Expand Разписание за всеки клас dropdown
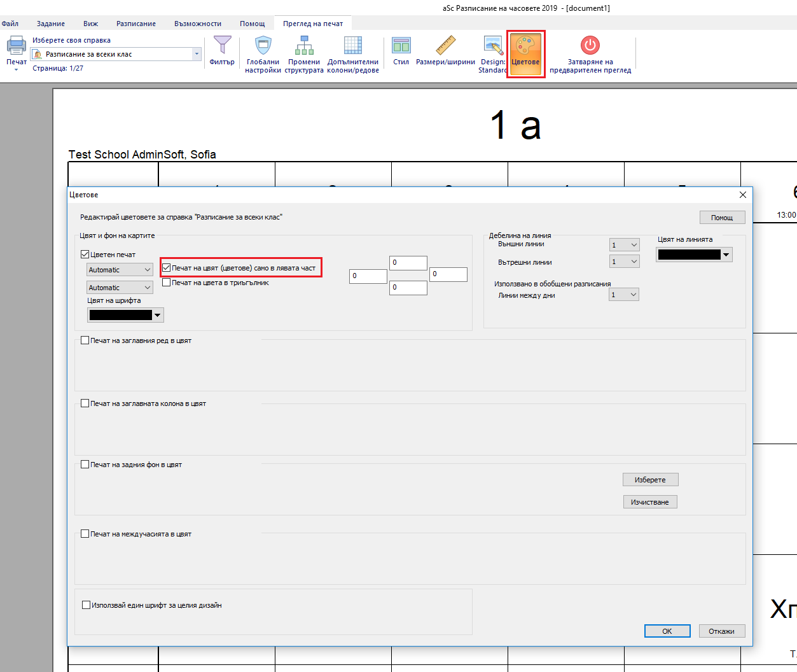 click(196, 54)
